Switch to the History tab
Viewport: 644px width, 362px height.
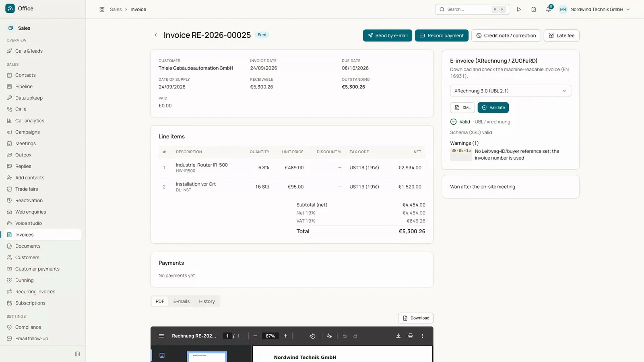point(207,301)
